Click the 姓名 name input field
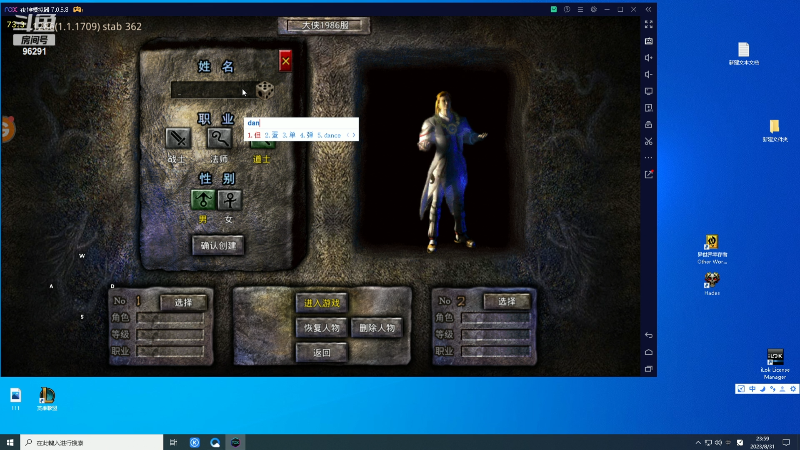 (x=213, y=90)
